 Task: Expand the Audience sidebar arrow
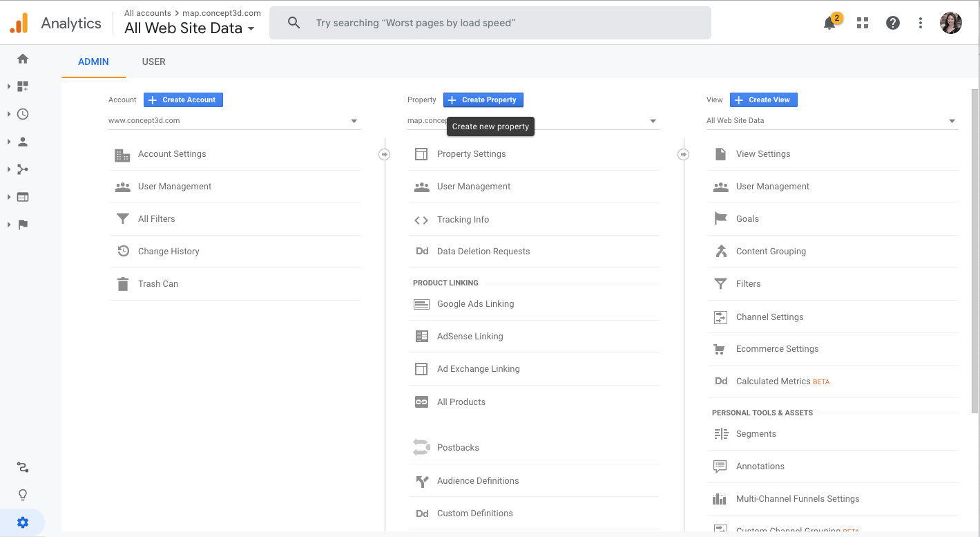(9, 142)
